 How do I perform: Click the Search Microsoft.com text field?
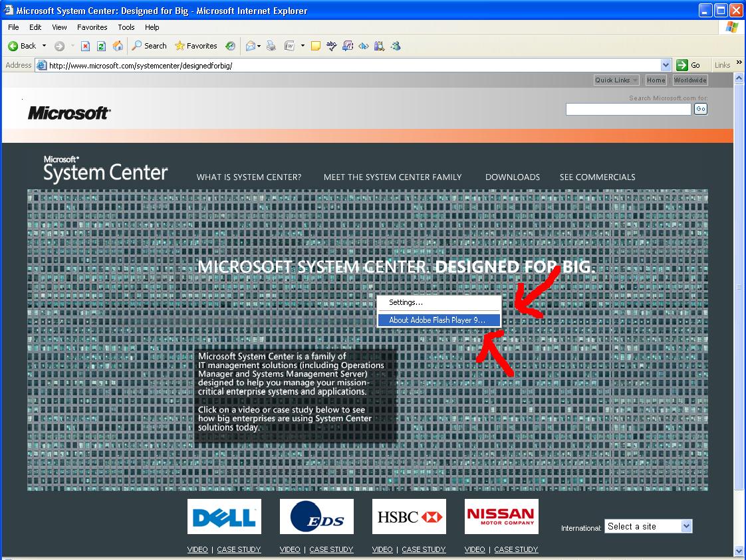628,110
